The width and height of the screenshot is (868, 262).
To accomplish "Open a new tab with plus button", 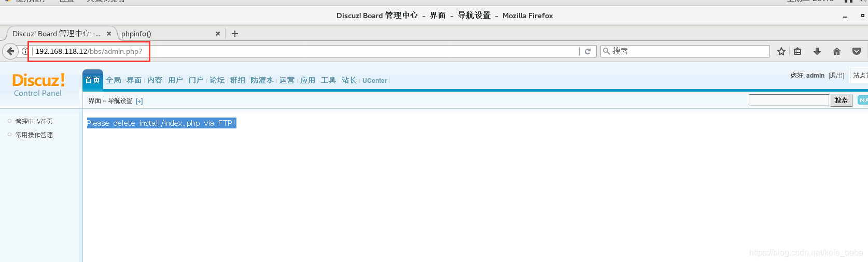I will [x=235, y=34].
